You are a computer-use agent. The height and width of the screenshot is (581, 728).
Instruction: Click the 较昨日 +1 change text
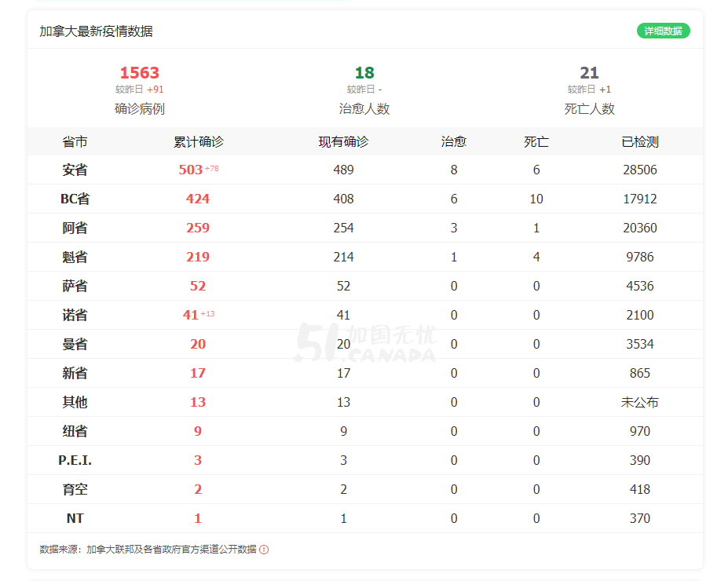589,89
